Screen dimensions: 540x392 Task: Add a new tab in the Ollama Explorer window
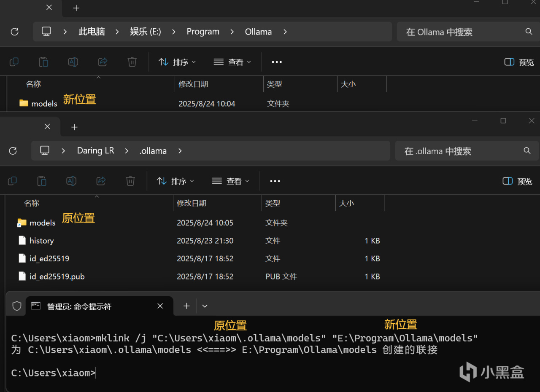[76, 8]
